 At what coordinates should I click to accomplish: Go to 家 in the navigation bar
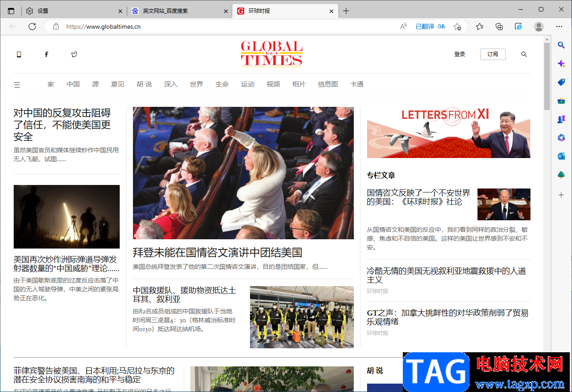coord(51,84)
